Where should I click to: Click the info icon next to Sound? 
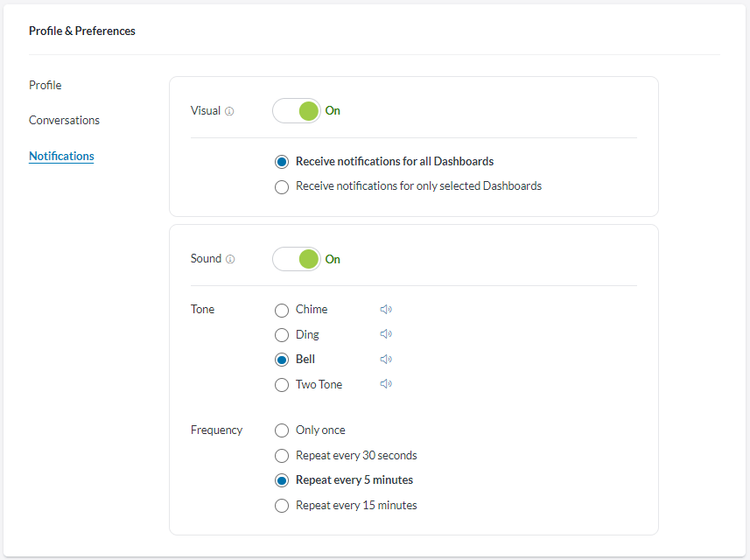point(230,260)
